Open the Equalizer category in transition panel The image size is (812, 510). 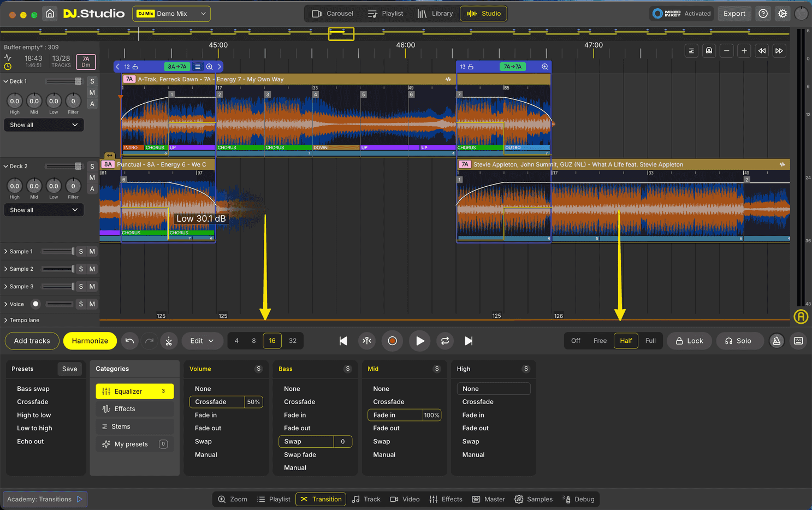134,392
